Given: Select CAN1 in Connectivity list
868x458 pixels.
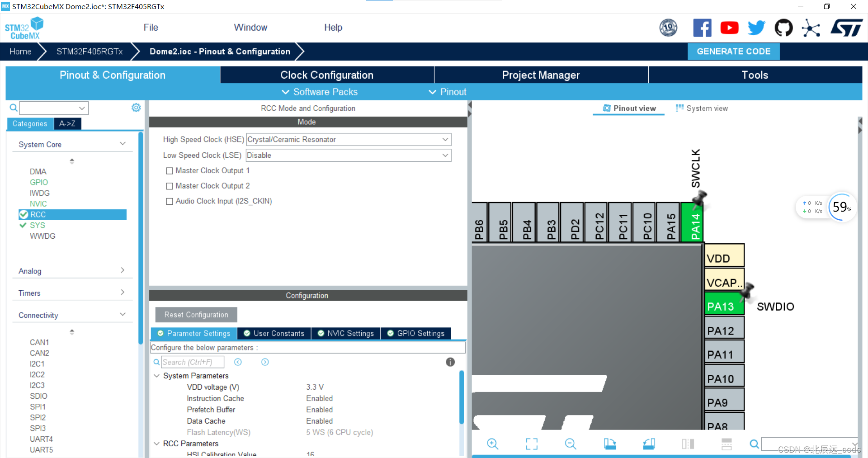Looking at the screenshot, I should coord(39,342).
